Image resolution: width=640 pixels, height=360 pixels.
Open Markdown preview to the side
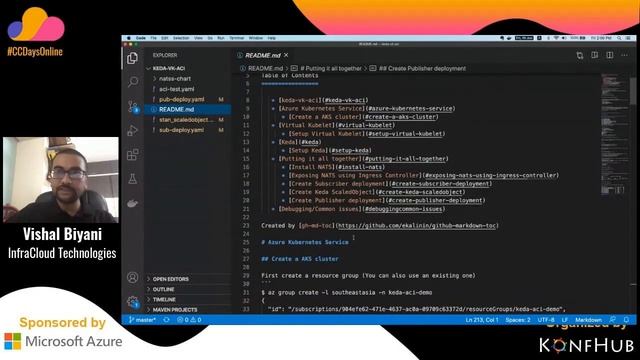pyautogui.click(x=595, y=55)
